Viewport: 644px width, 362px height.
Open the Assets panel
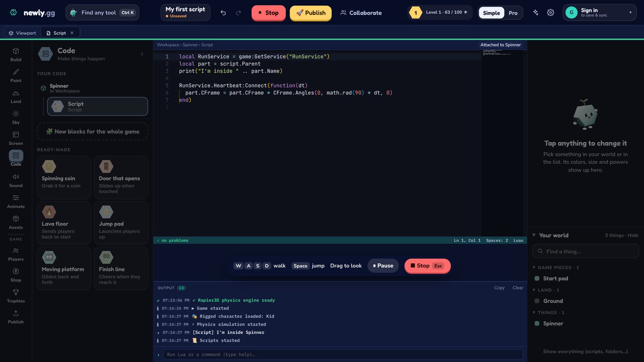click(16, 222)
